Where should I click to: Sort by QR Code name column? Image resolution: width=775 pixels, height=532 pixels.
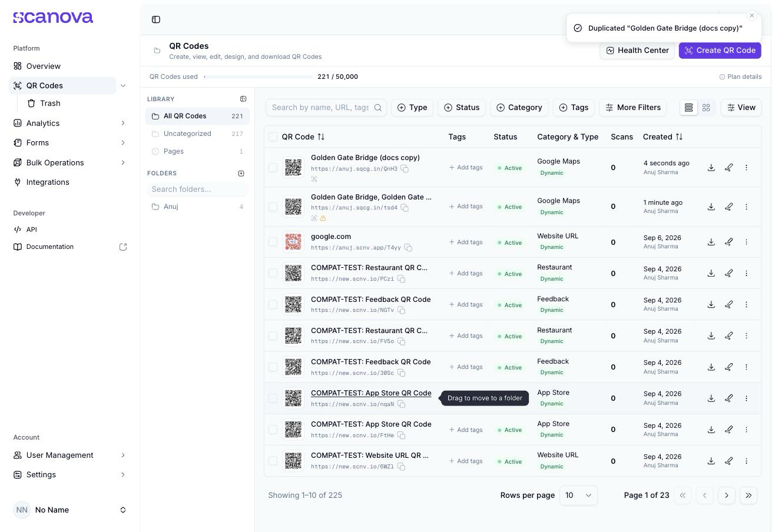point(303,137)
